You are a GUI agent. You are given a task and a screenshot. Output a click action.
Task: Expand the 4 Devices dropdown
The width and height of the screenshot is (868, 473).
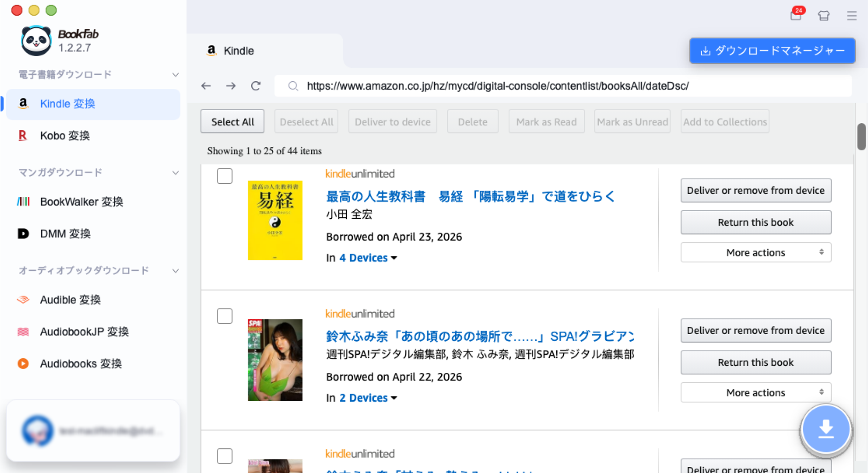pyautogui.click(x=368, y=258)
